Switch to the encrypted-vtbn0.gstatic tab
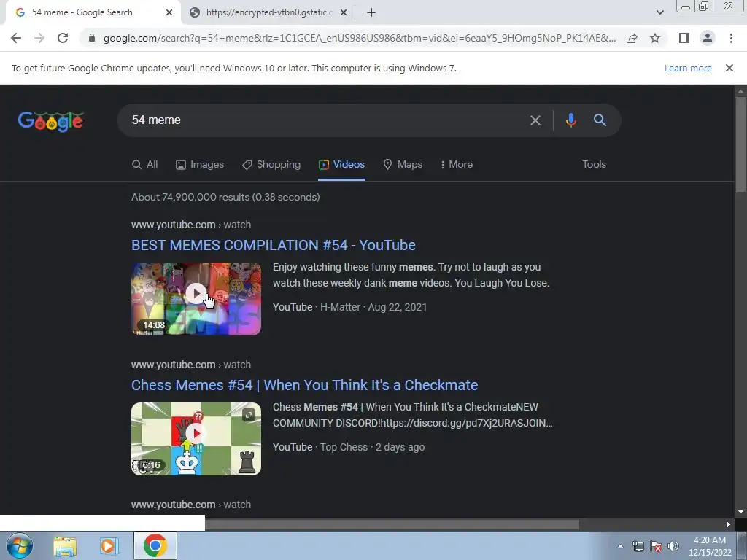Viewport: 747px width, 560px height. coord(269,12)
